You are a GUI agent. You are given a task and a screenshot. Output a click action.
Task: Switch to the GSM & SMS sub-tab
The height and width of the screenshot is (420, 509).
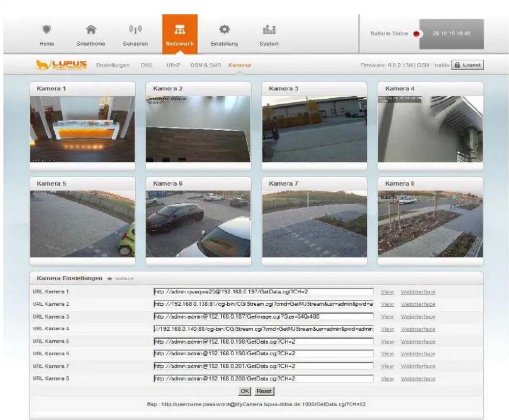click(x=206, y=65)
